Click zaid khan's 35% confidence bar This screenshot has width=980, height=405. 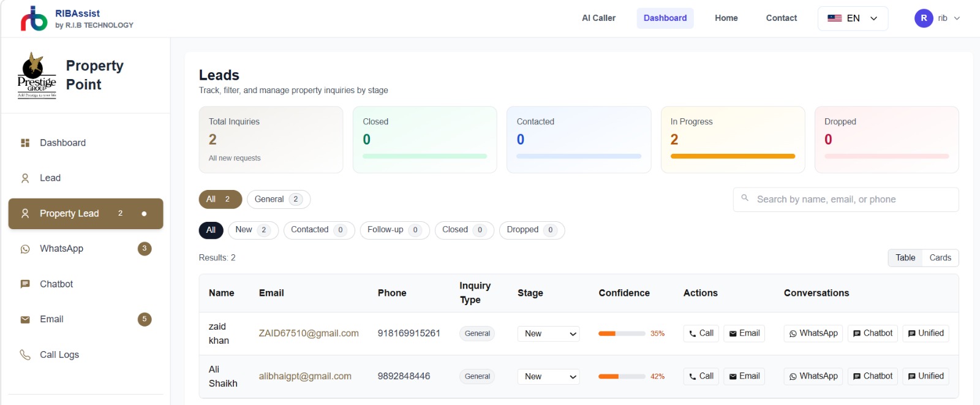pyautogui.click(x=622, y=334)
